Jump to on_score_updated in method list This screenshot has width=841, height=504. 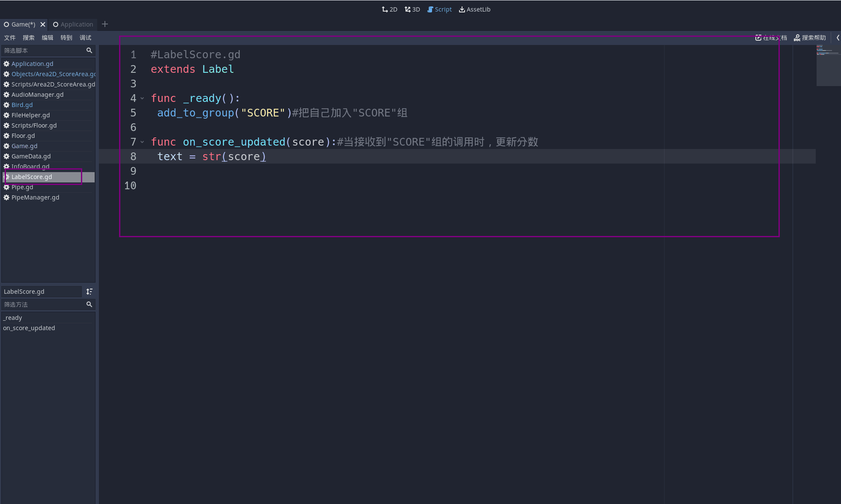(29, 328)
